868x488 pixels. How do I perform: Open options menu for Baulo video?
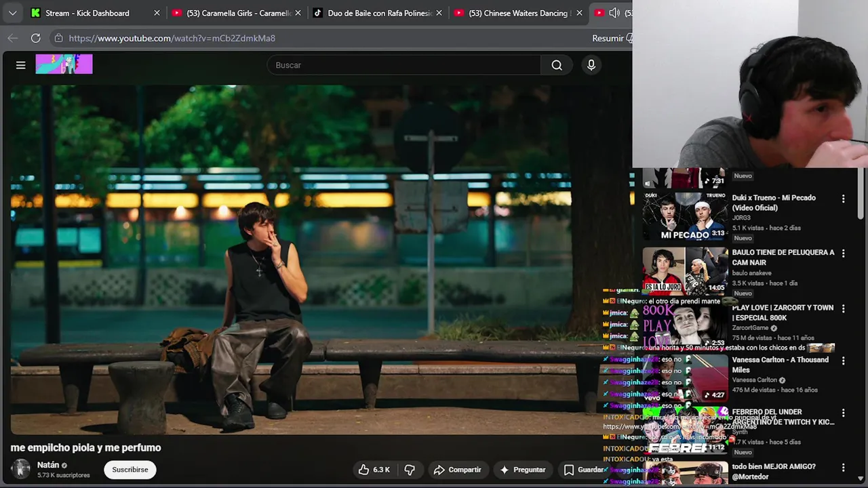point(843,253)
